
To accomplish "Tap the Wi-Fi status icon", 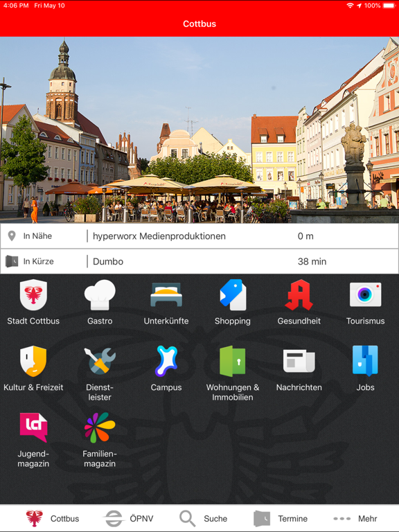I will 350,6.
